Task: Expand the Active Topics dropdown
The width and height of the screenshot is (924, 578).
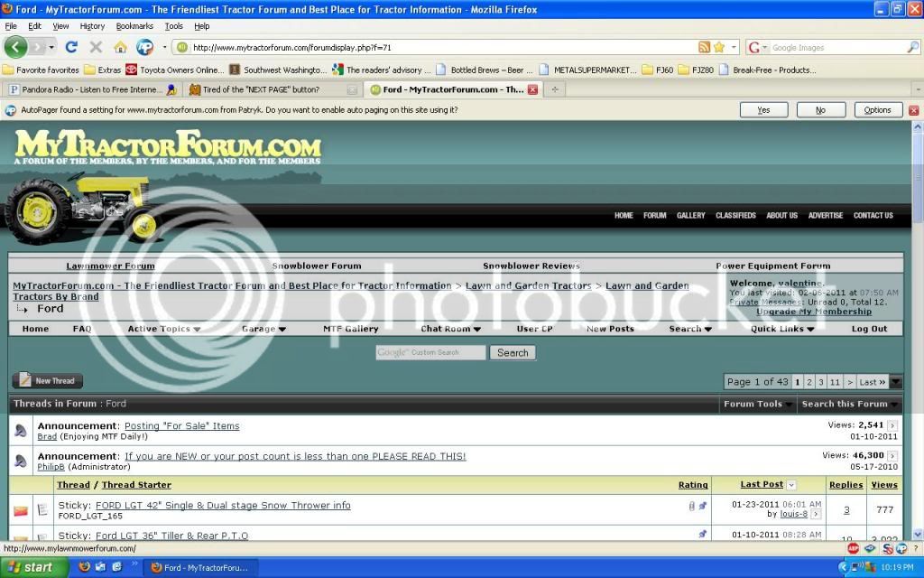Action: coord(163,329)
